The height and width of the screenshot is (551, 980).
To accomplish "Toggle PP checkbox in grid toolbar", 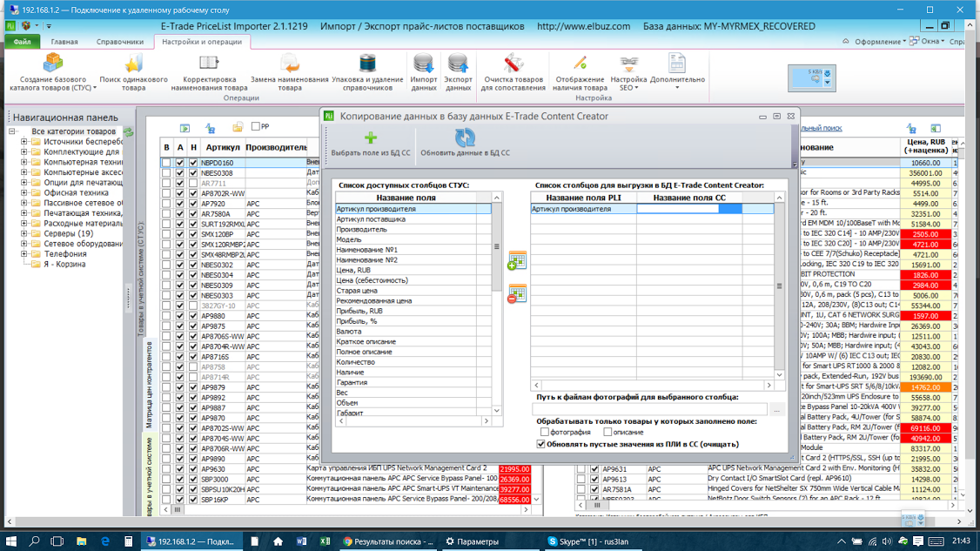I will (x=256, y=126).
